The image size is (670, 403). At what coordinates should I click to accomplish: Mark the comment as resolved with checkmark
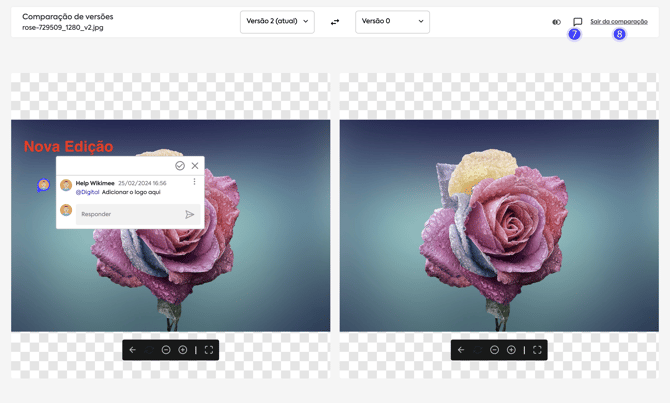[180, 166]
